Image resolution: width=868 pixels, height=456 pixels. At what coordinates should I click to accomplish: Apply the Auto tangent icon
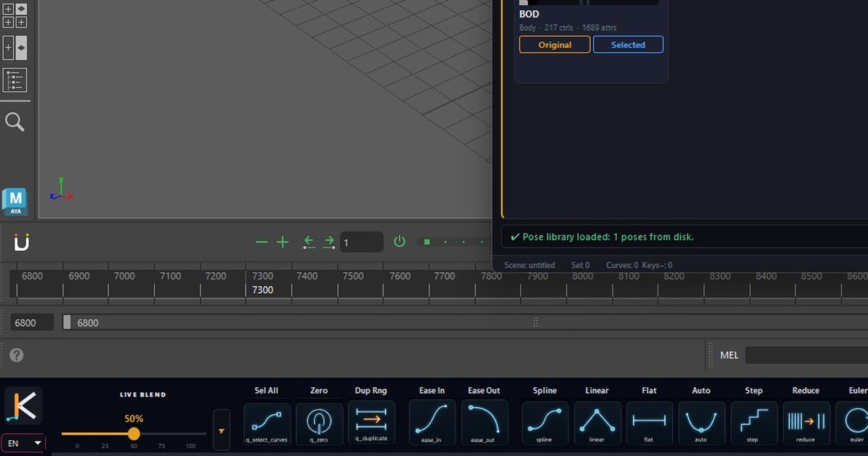pos(701,423)
